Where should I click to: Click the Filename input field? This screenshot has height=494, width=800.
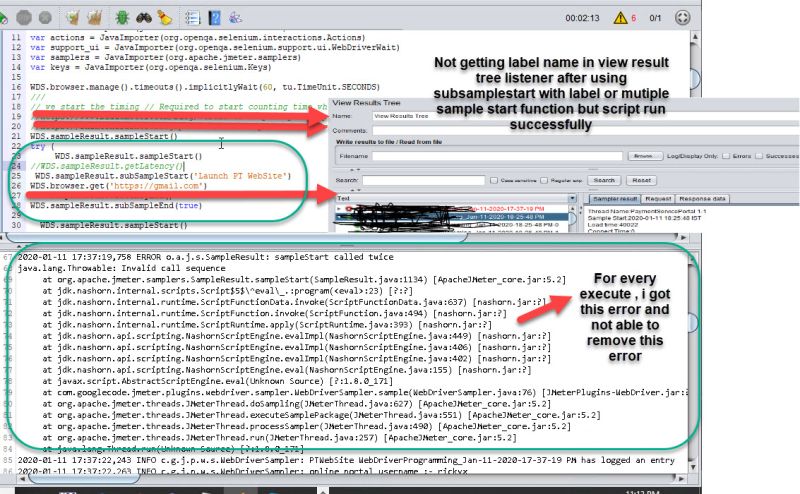(497, 156)
